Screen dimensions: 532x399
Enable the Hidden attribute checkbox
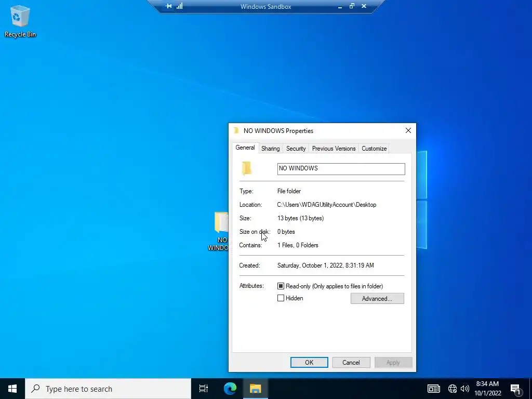(281, 298)
